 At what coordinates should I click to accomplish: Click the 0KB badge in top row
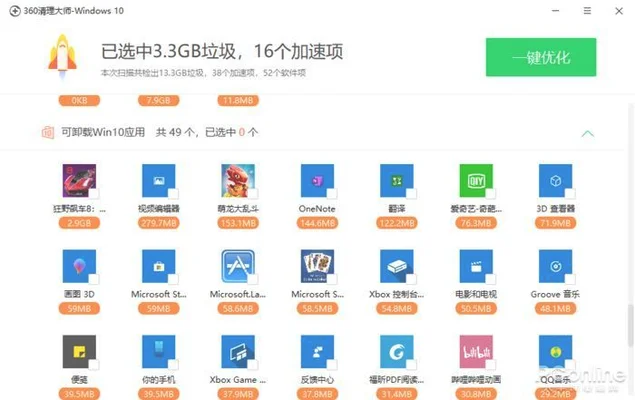coord(79,100)
